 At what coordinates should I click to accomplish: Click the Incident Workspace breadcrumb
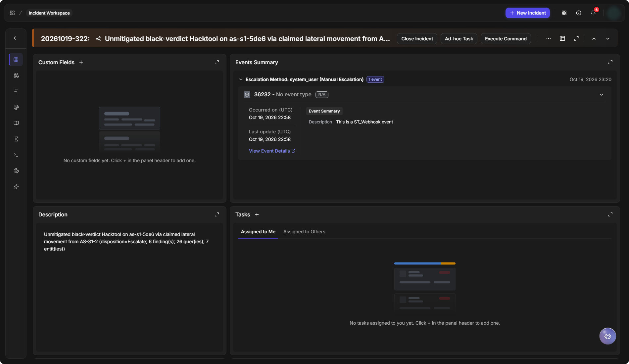pos(49,13)
